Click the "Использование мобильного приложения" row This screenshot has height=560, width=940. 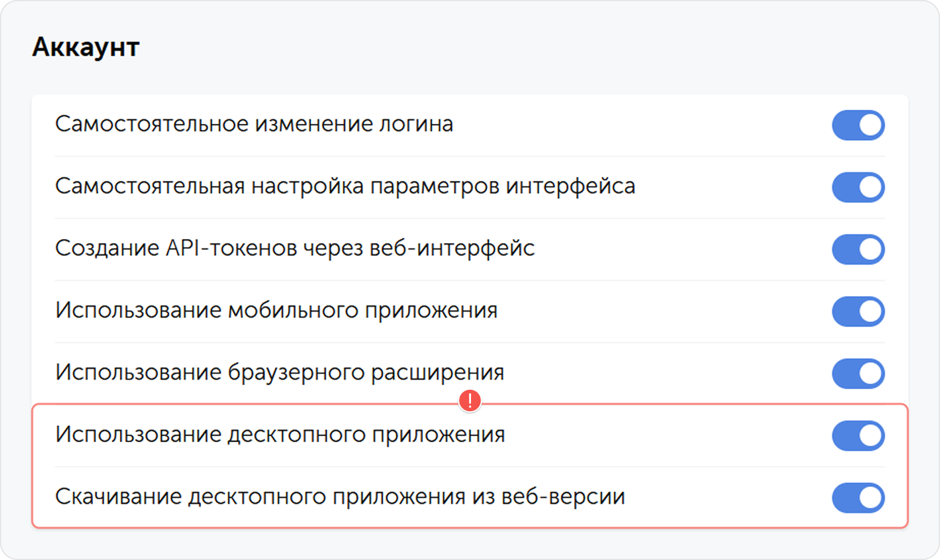tap(469, 311)
